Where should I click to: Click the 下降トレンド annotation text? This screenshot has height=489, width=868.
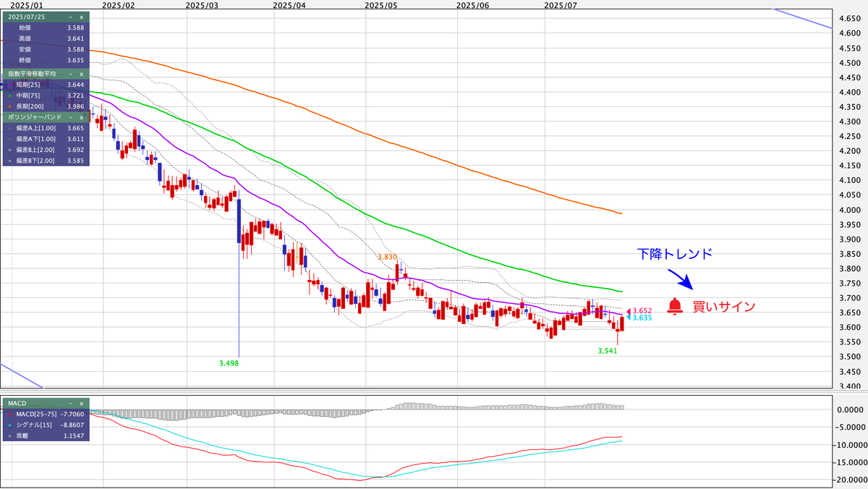coord(675,254)
